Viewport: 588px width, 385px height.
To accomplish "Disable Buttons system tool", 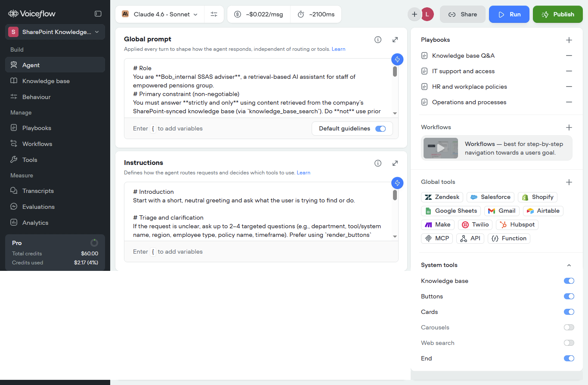I will 569,296.
